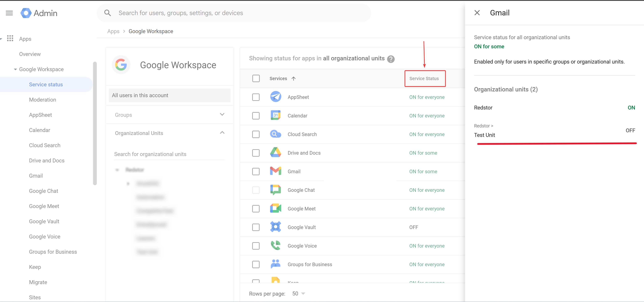Click the Google Vault app icon
This screenshot has width=644, height=302.
coord(275,227)
